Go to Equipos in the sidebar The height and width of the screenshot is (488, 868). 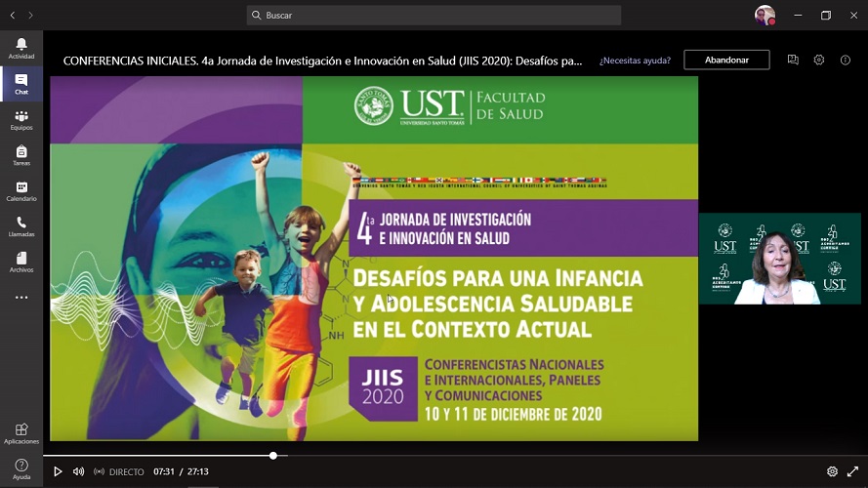tap(21, 119)
